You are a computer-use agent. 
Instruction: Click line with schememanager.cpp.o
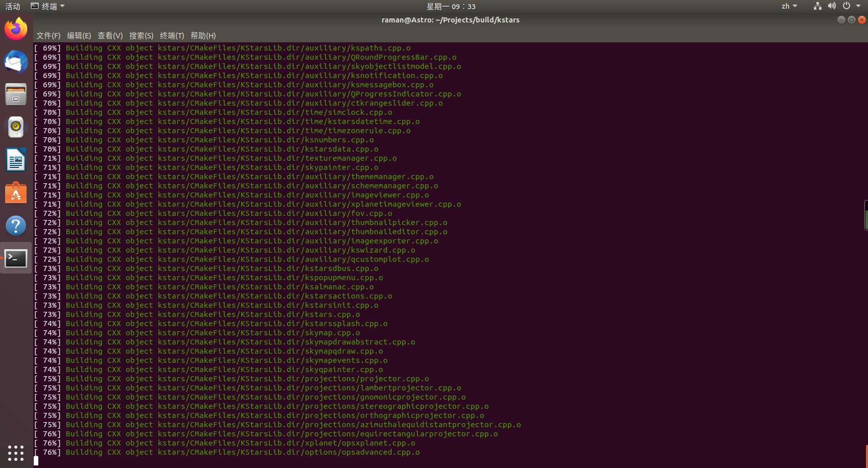(x=236, y=186)
